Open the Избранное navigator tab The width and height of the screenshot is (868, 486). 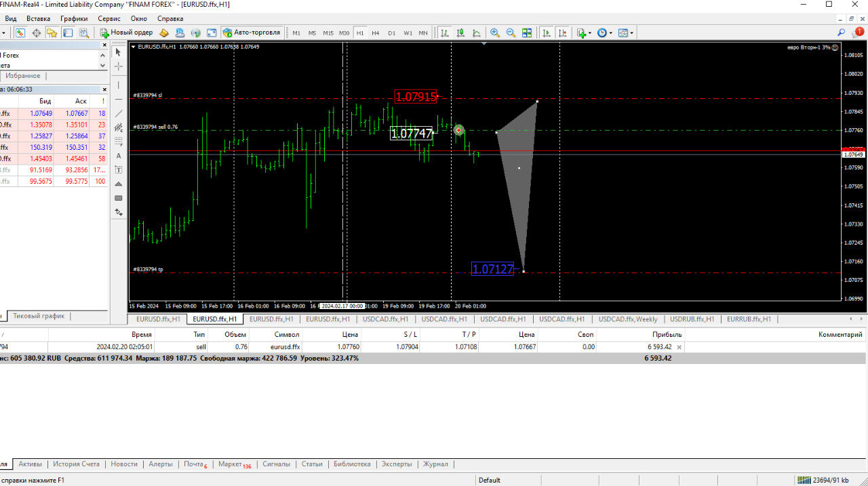(x=22, y=76)
